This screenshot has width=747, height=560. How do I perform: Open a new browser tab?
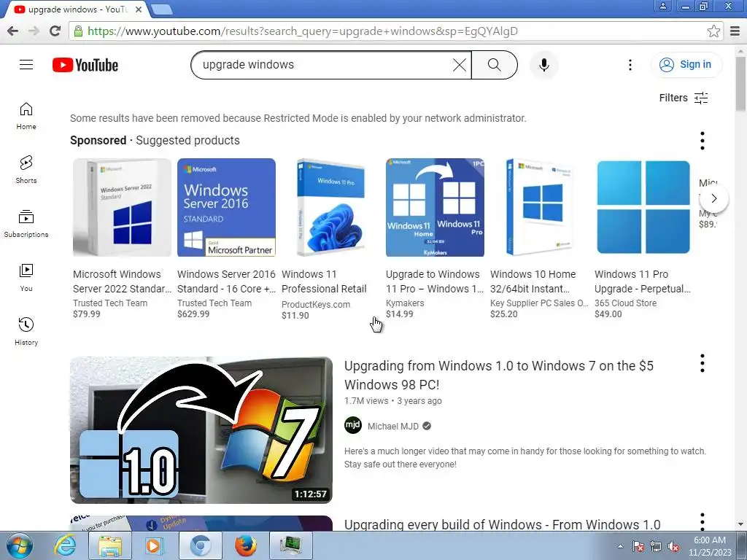[161, 9]
